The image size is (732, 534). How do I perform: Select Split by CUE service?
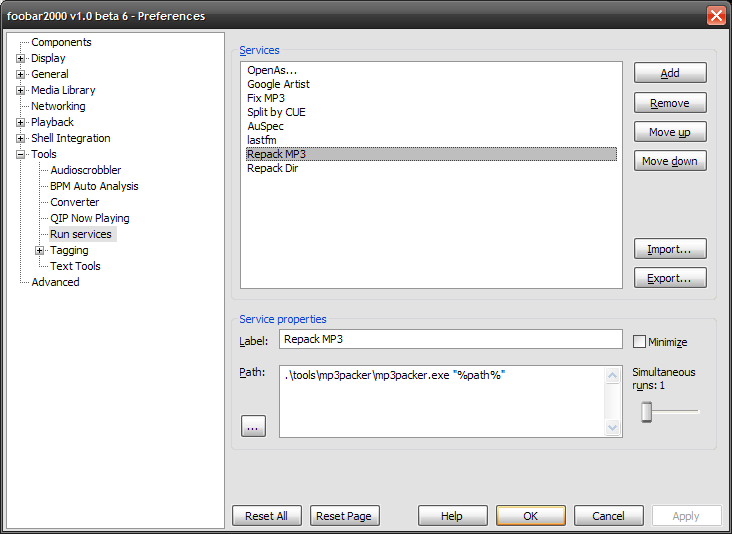tap(431, 112)
